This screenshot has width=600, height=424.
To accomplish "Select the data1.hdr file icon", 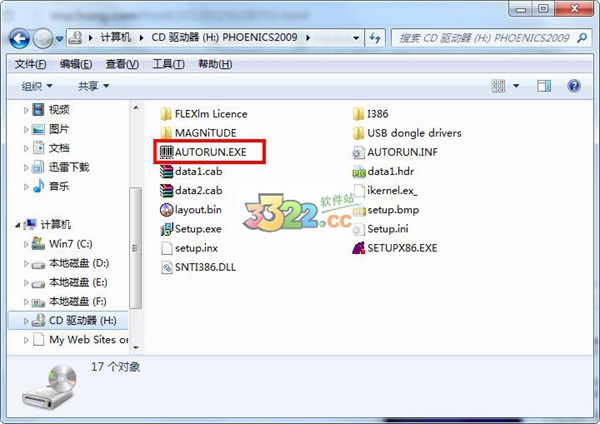I will (359, 172).
